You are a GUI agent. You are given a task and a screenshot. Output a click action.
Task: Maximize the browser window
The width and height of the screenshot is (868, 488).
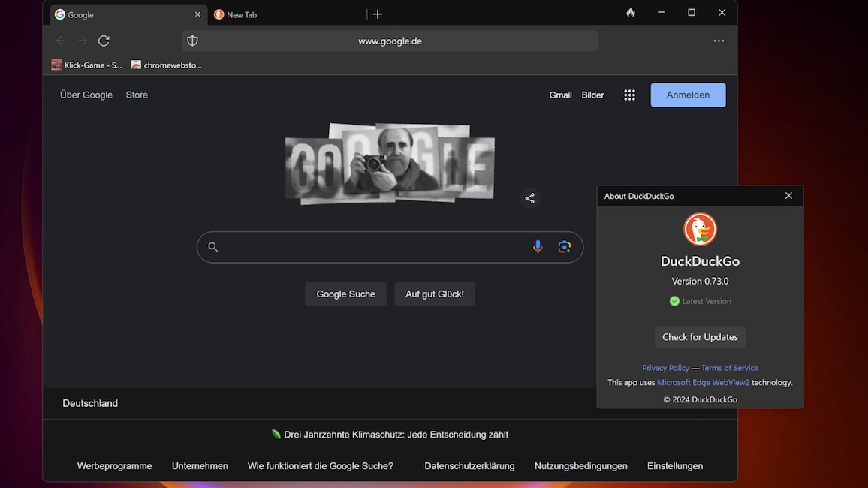coord(692,12)
